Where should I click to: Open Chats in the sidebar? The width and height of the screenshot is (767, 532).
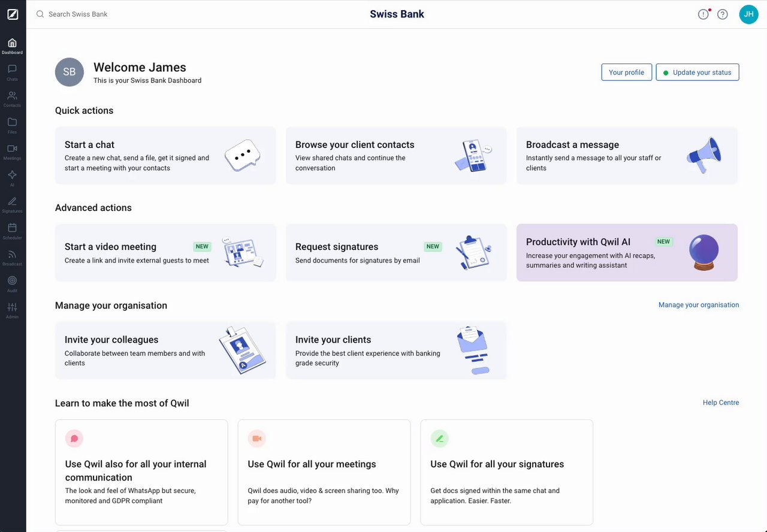[x=12, y=72]
